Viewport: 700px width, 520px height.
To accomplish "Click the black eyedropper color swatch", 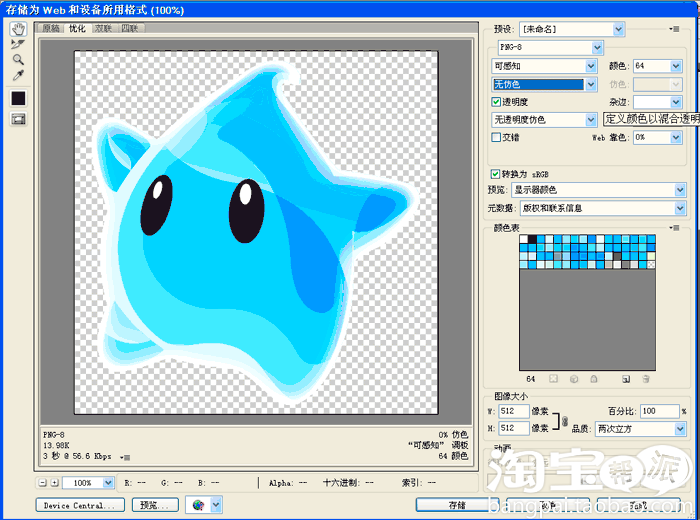I will (18, 99).
